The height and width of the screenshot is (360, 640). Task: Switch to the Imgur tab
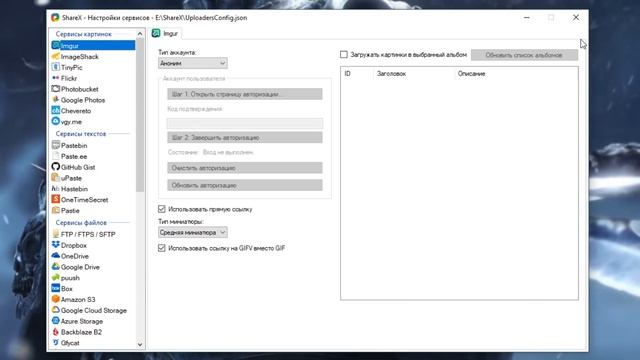165,33
